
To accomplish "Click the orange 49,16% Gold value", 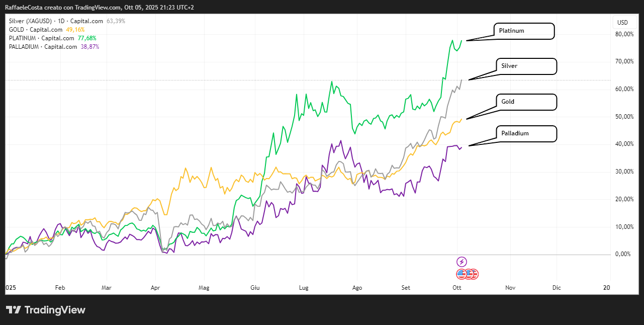I will [x=75, y=30].
